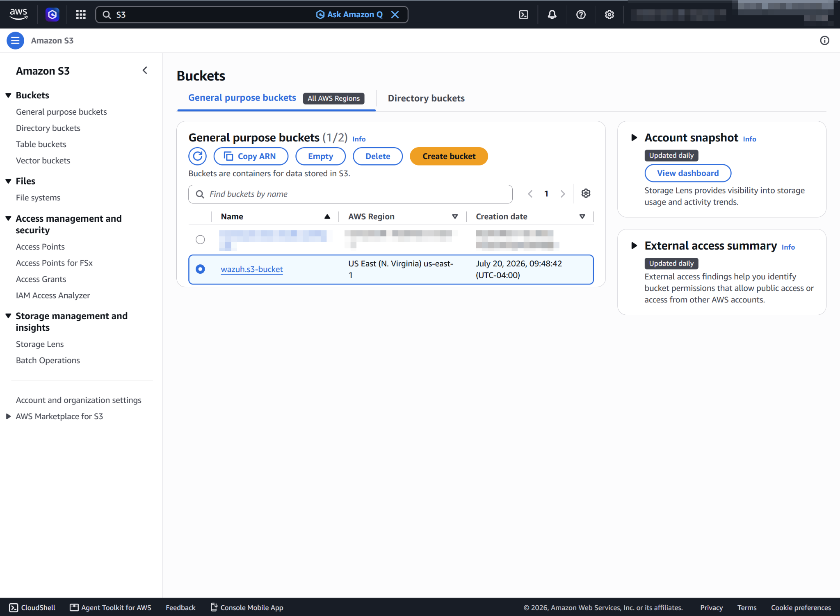
Task: Collapse the Amazon S3 sidebar with the chevron
Action: coord(145,70)
